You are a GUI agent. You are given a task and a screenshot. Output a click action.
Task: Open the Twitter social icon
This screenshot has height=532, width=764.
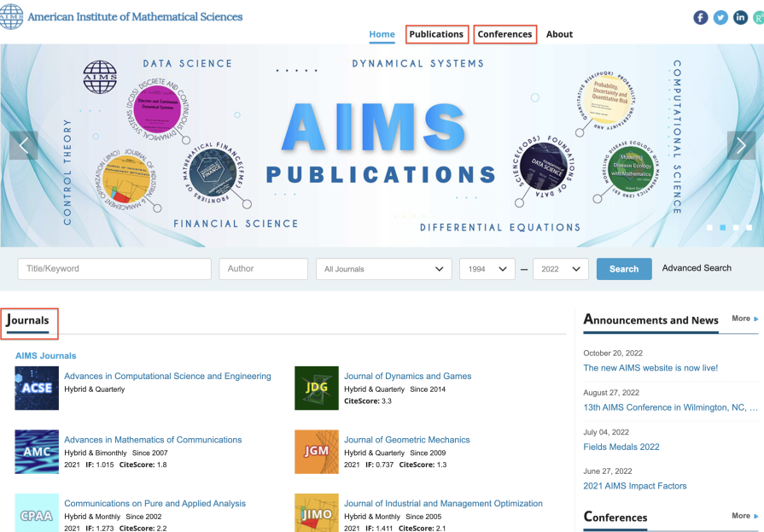(720, 17)
